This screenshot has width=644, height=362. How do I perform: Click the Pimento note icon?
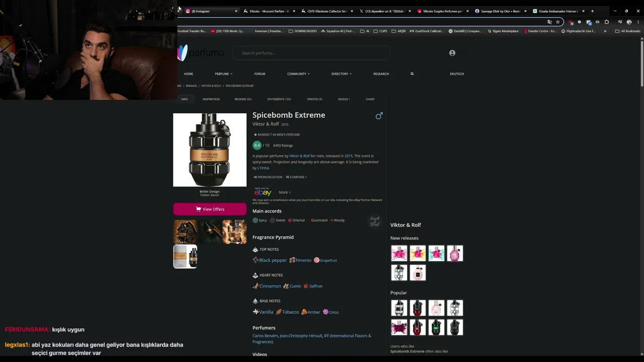pos(292,260)
